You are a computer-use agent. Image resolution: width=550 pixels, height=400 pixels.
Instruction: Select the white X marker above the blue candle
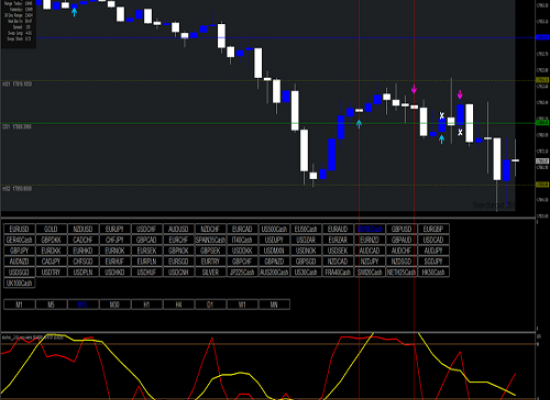click(x=442, y=115)
